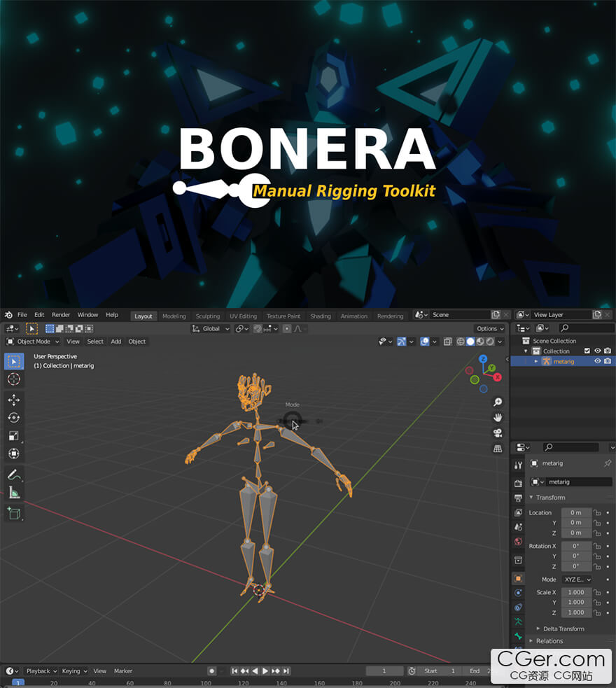Activate the 3D Cursor tool
Screen dimensions: 616x688
pos(14,379)
